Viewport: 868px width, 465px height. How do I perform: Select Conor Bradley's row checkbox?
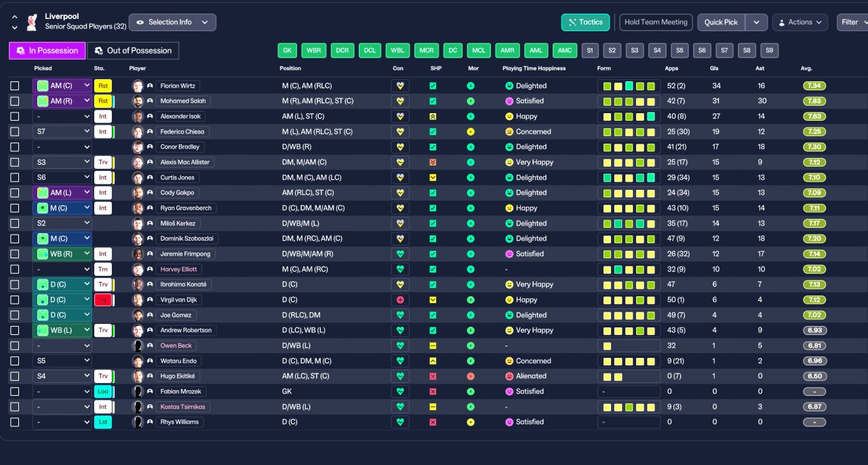point(15,147)
